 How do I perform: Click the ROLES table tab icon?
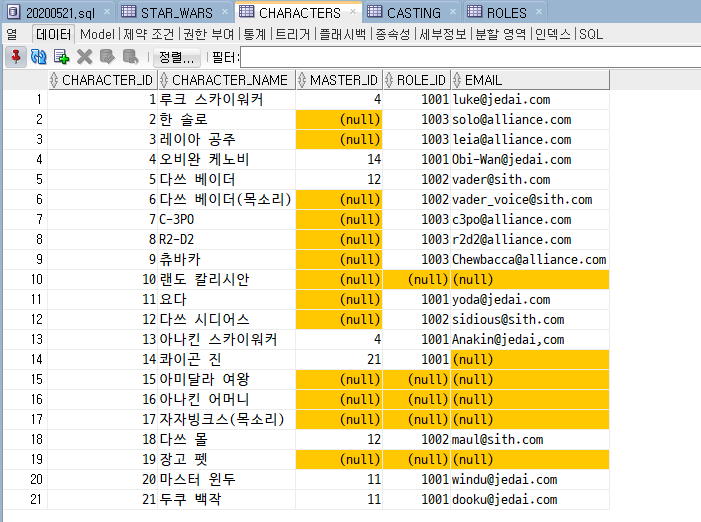click(474, 11)
